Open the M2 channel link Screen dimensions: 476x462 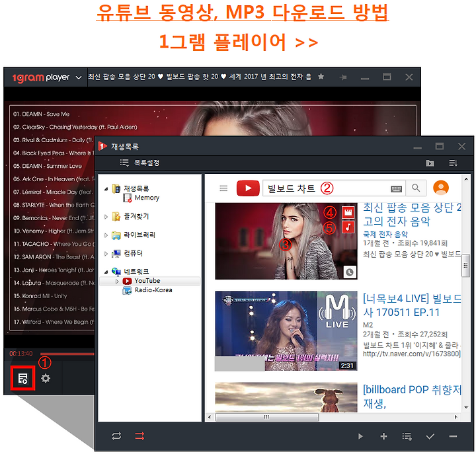pos(368,325)
